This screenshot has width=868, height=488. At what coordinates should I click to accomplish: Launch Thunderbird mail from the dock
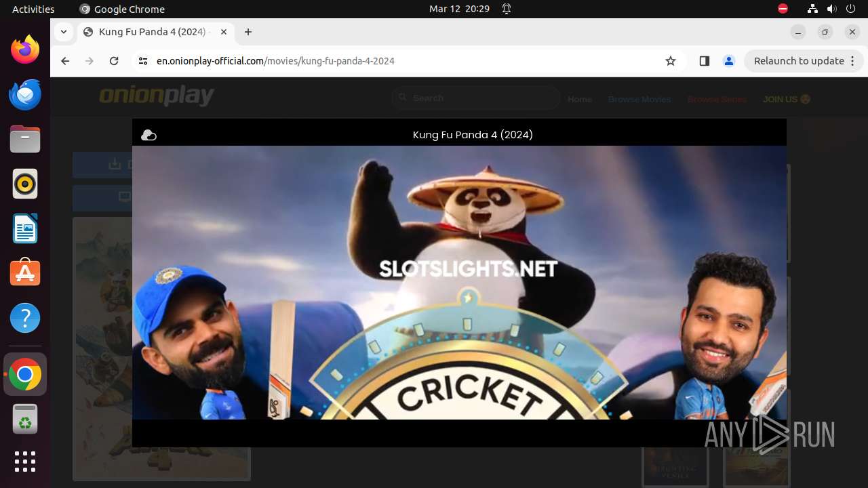(x=25, y=94)
